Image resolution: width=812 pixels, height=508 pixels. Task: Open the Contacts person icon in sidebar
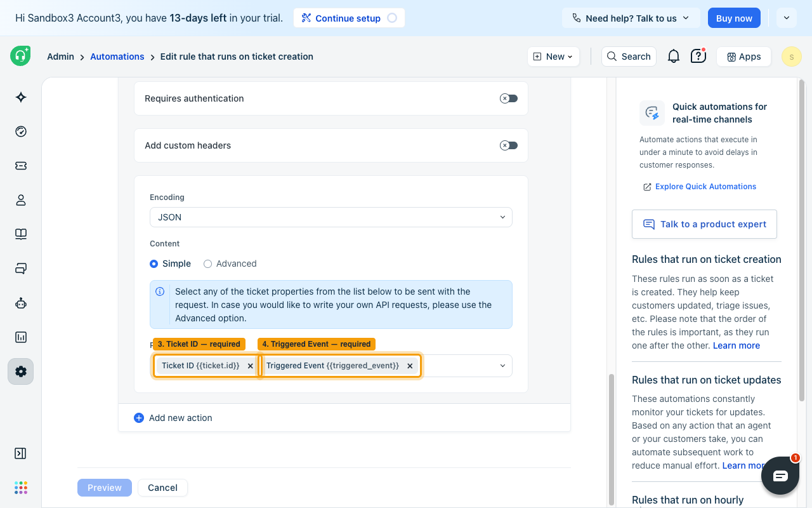point(20,200)
